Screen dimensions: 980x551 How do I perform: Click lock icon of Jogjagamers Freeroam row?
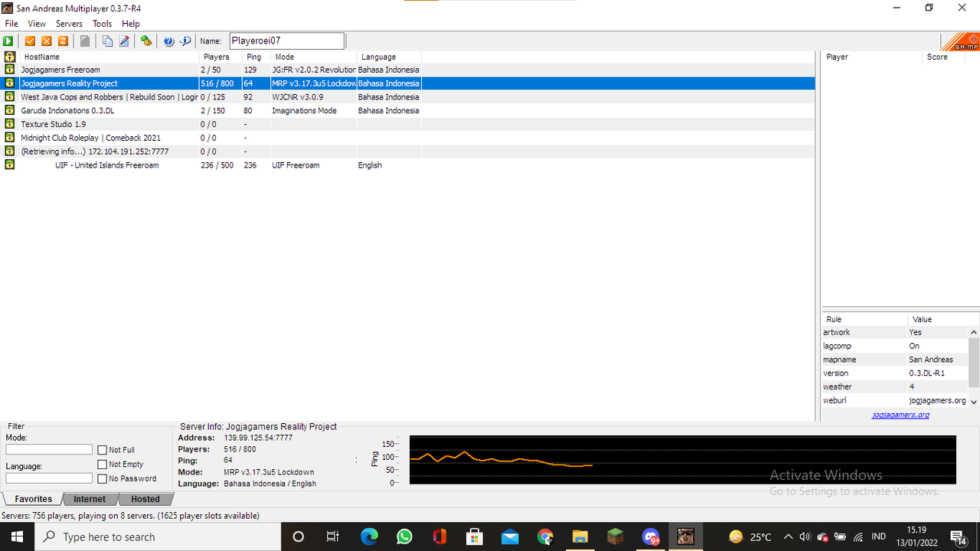click(x=9, y=70)
